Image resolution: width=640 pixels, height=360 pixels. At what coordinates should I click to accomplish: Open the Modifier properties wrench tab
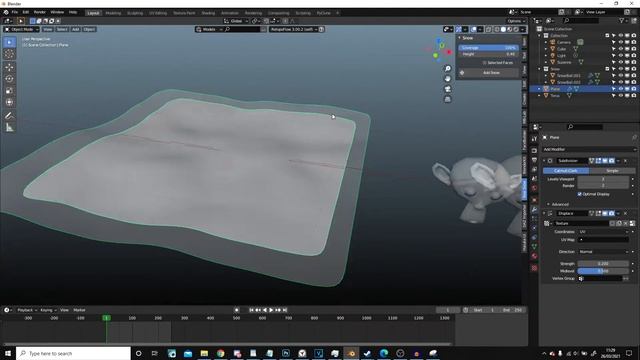click(534, 209)
